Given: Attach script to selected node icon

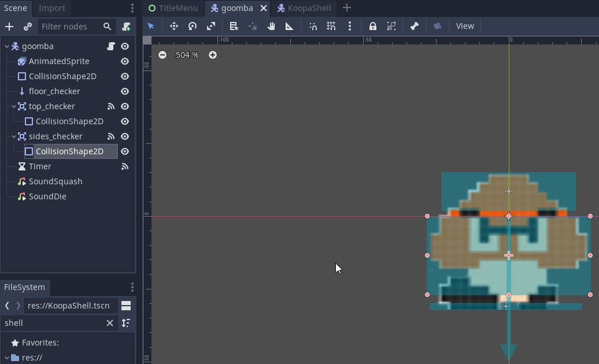Looking at the screenshot, I should [126, 27].
